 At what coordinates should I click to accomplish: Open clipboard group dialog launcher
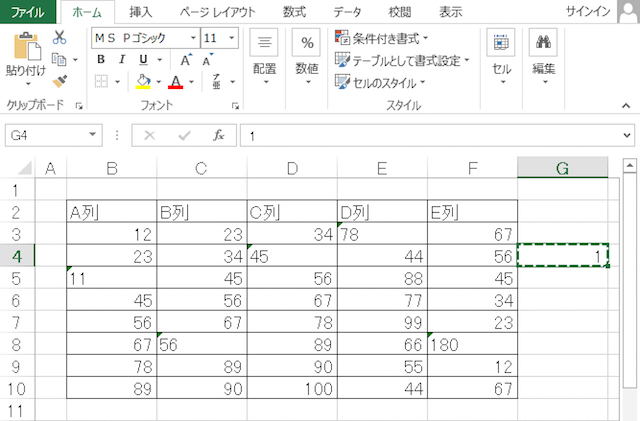79,106
